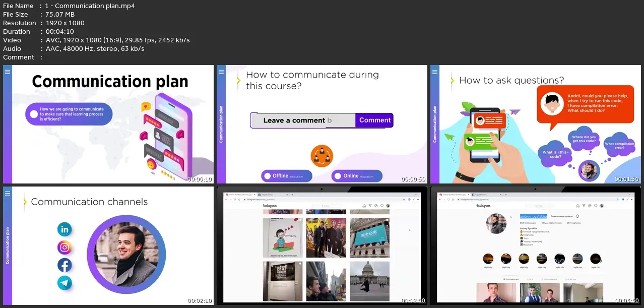Screen dimensions: 644x308
Task: Open Instagram photo grid thumbnail frame
Action: (x=322, y=245)
